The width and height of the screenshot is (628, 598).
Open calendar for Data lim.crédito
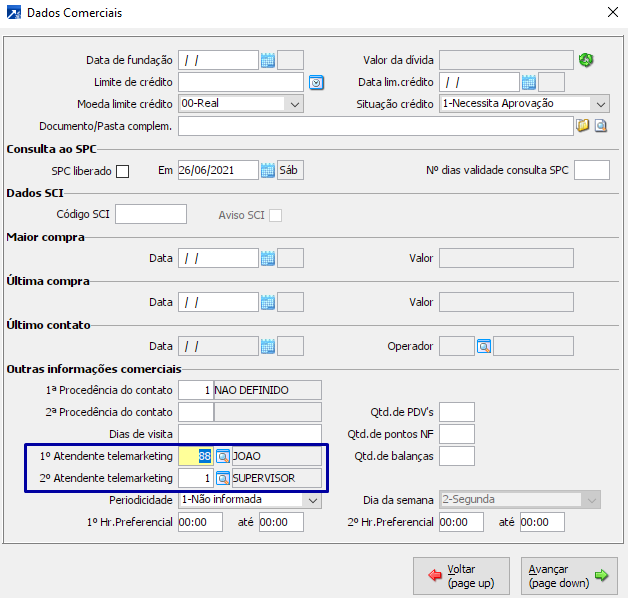[x=529, y=83]
